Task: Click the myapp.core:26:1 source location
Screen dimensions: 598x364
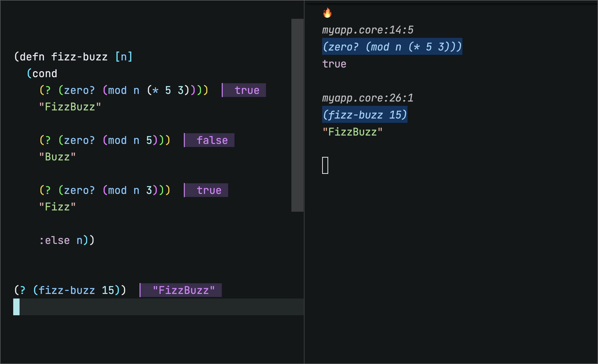Action: [368, 98]
